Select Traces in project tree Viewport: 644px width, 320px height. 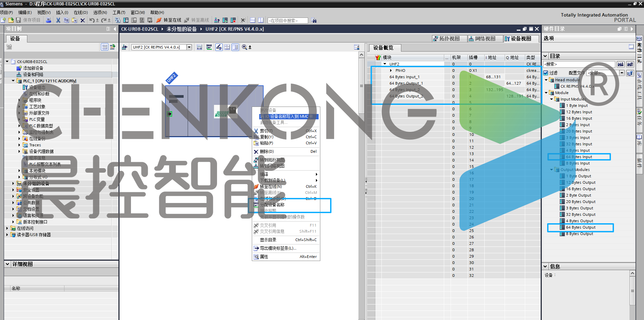pos(35,145)
